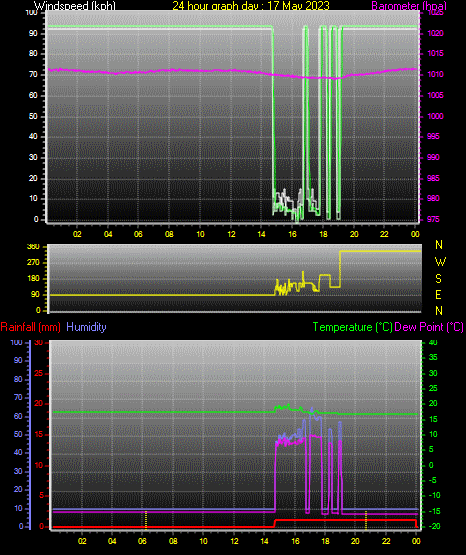Click the barometer axis value "1010"
This screenshot has height=555, width=466.
click(435, 74)
